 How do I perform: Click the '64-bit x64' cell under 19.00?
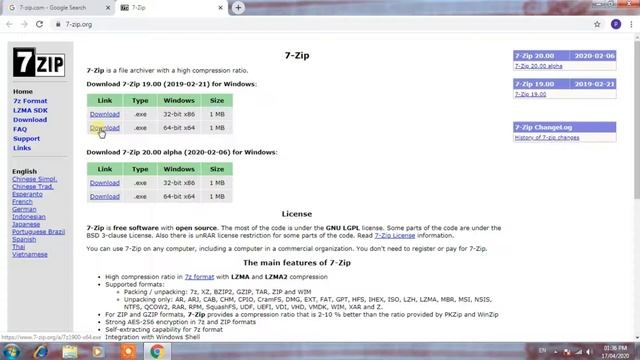coord(179,128)
